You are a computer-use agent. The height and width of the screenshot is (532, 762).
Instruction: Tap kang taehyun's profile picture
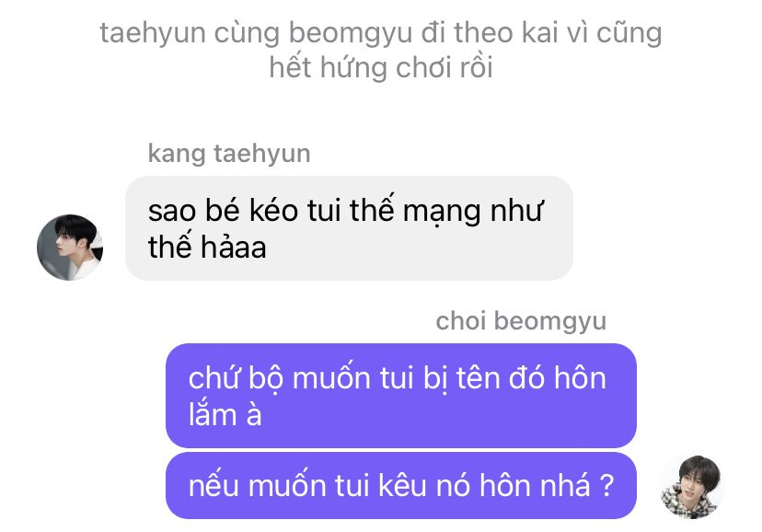[x=70, y=248]
